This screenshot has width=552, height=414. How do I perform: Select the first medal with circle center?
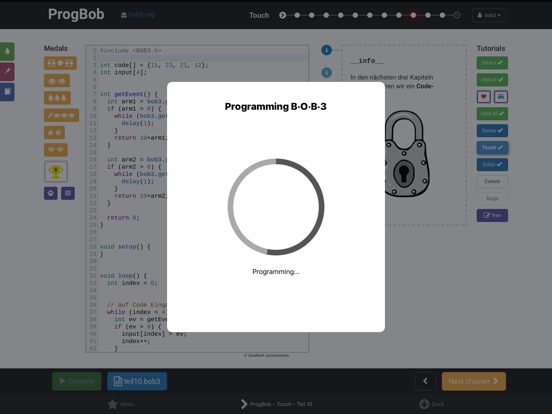click(60, 63)
